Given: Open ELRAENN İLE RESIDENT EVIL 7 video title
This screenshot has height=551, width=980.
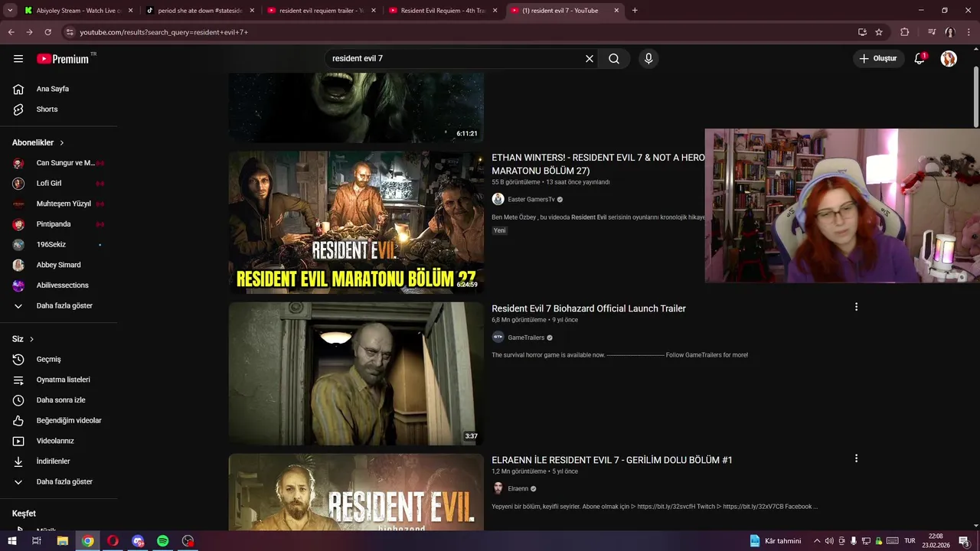Looking at the screenshot, I should tap(612, 460).
